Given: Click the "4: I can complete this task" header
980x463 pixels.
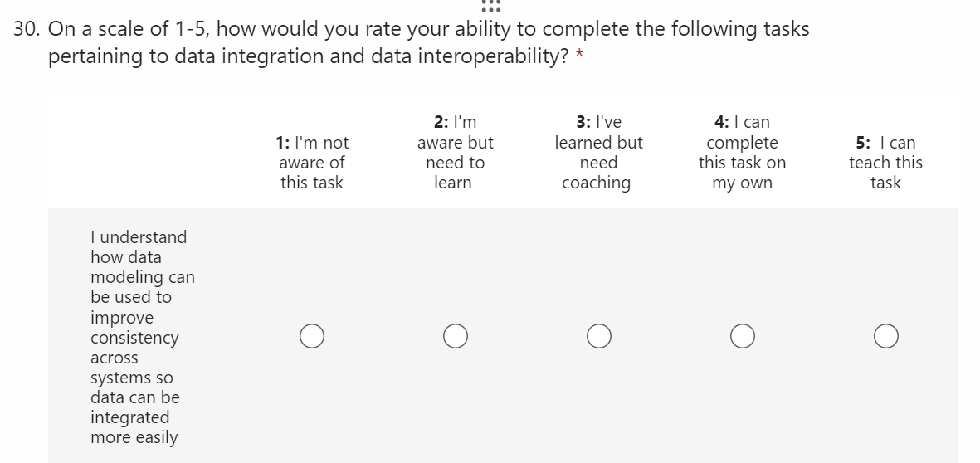Looking at the screenshot, I should point(742,153).
